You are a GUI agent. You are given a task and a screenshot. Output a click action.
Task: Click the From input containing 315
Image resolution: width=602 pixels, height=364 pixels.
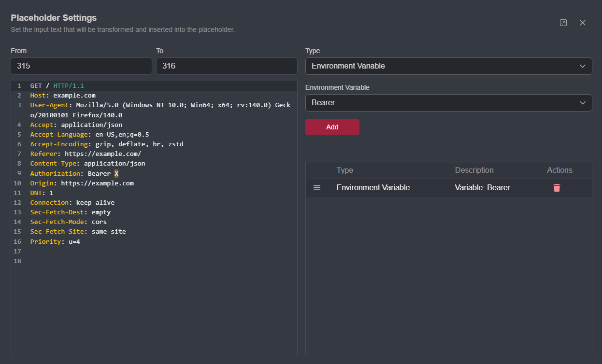81,66
